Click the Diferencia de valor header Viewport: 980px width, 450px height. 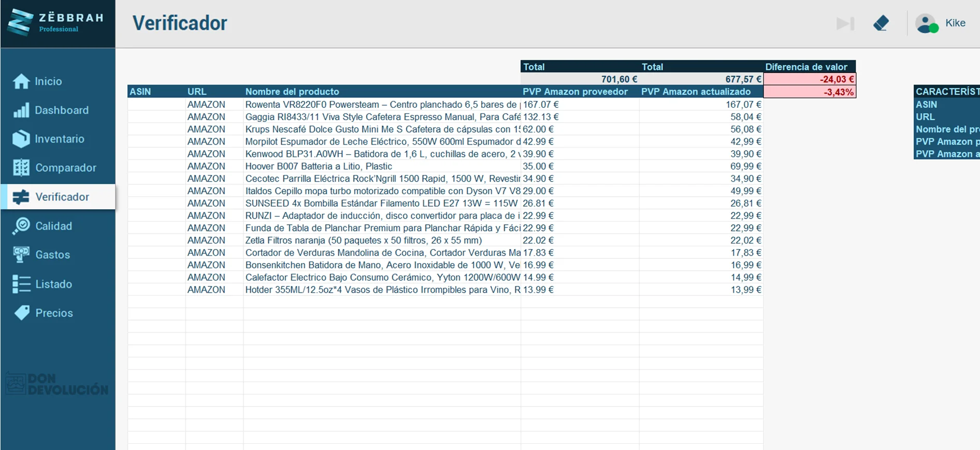click(810, 67)
